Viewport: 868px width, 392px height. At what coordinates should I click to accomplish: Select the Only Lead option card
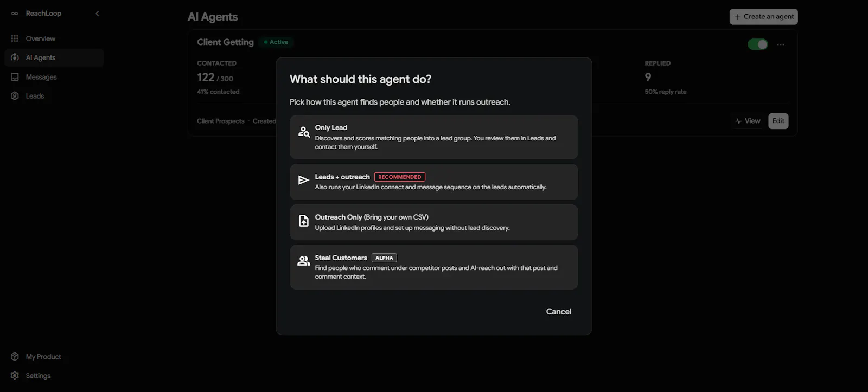[433, 137]
